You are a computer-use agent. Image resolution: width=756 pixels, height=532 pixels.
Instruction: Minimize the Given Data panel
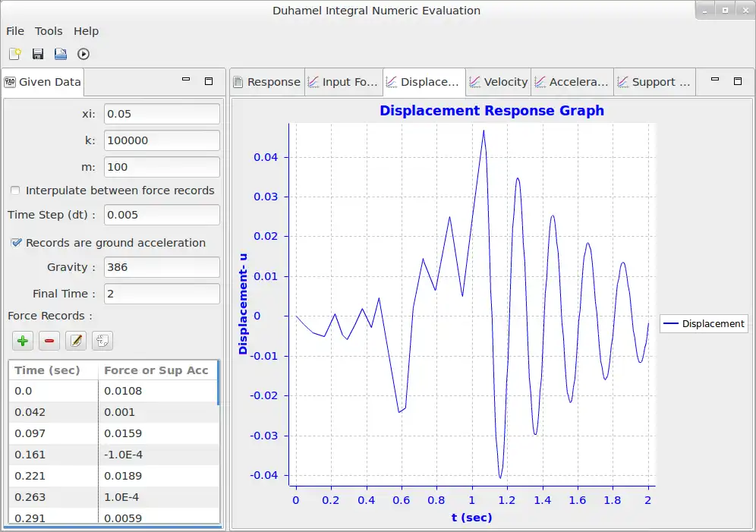tap(186, 80)
